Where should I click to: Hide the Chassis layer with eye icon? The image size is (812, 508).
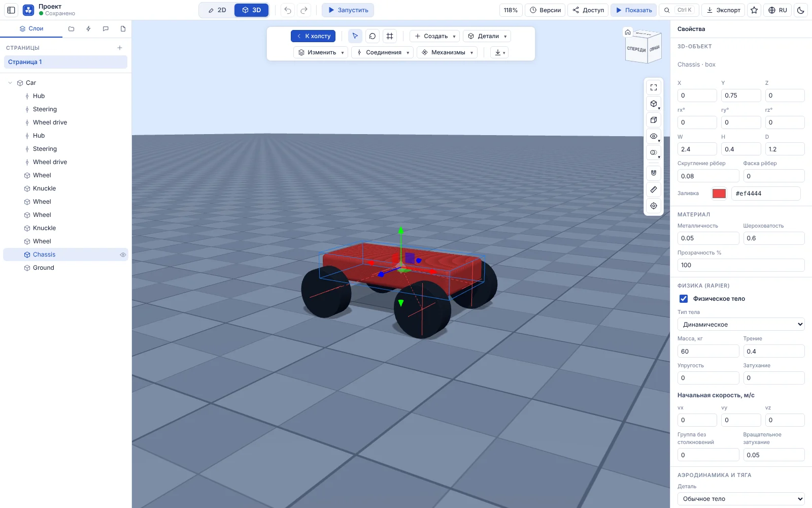coord(123,255)
